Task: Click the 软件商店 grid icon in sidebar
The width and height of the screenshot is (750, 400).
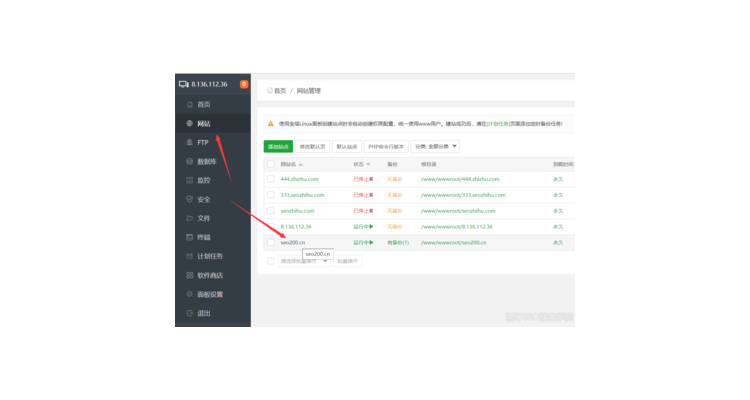Action: (x=189, y=275)
